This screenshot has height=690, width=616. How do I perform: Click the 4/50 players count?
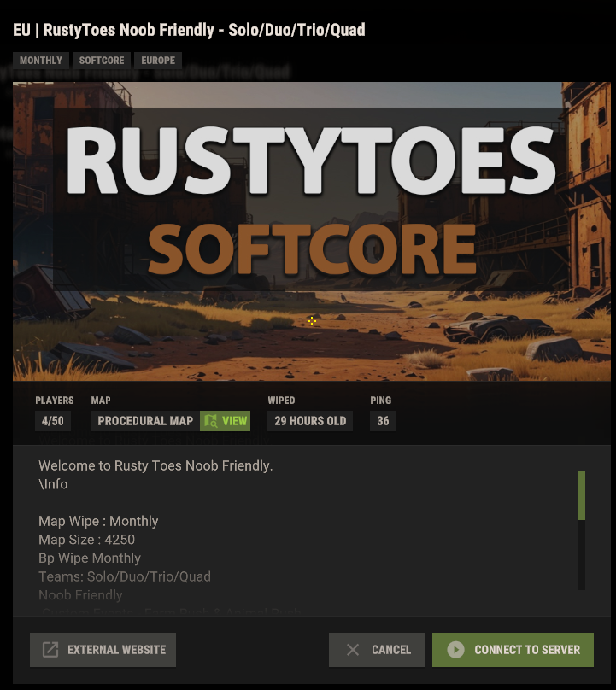tap(53, 421)
